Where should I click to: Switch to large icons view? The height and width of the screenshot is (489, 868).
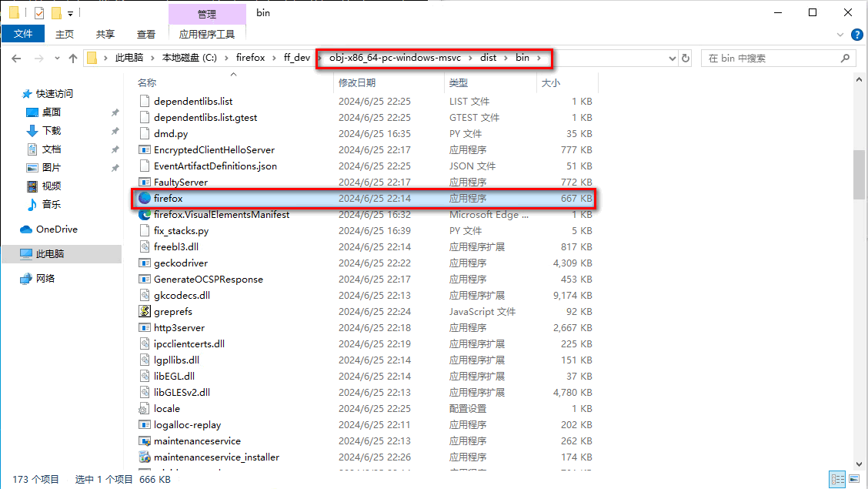pyautogui.click(x=854, y=479)
